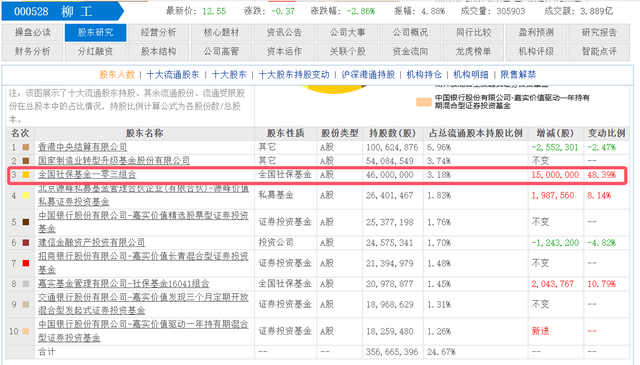
Task: Jump to 股东人数 section
Action: (x=117, y=75)
